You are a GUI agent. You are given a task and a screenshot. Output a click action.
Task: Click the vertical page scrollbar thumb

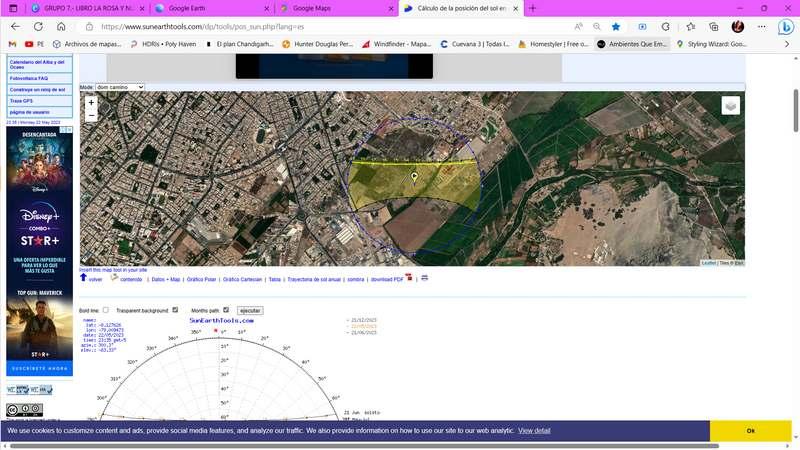coord(795,110)
